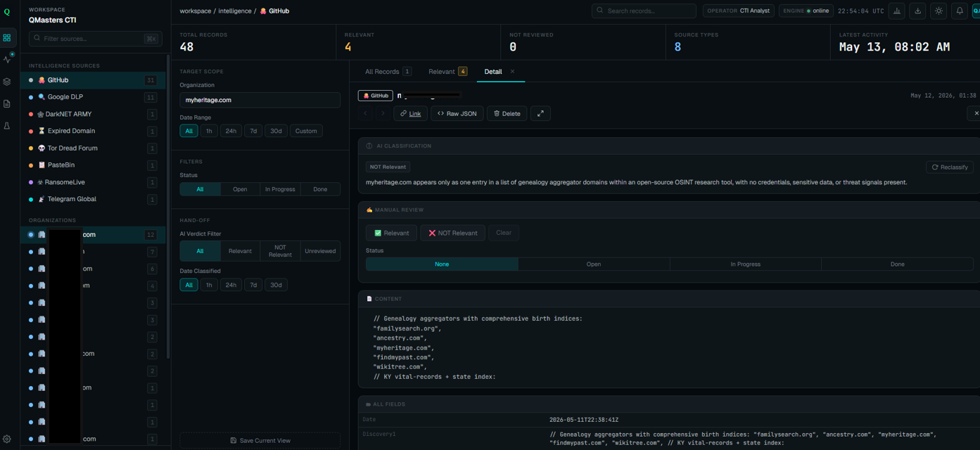
Task: Click the next record arrow in detail toolbar
Action: click(383, 113)
